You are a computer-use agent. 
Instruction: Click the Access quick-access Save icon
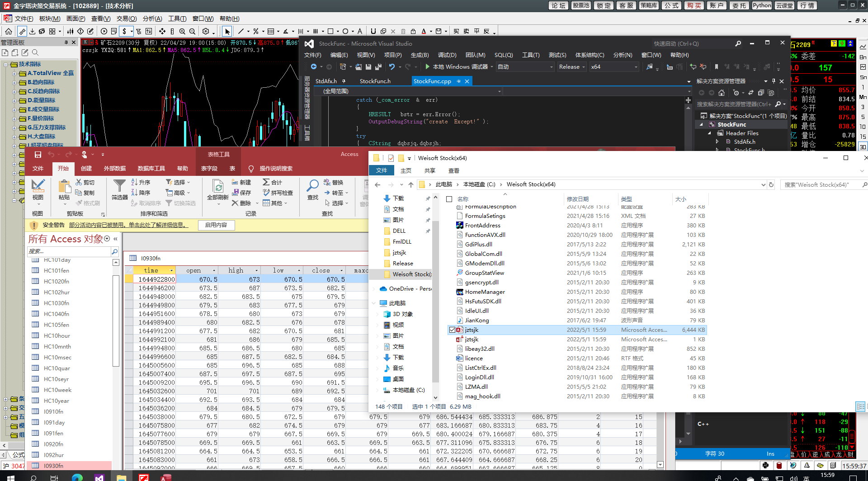(38, 155)
